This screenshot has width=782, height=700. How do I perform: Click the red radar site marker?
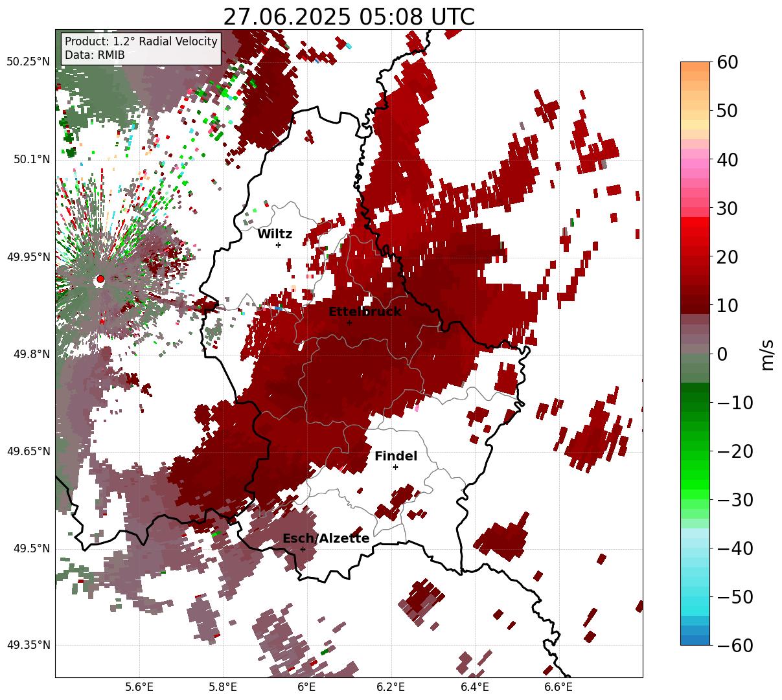[100, 279]
